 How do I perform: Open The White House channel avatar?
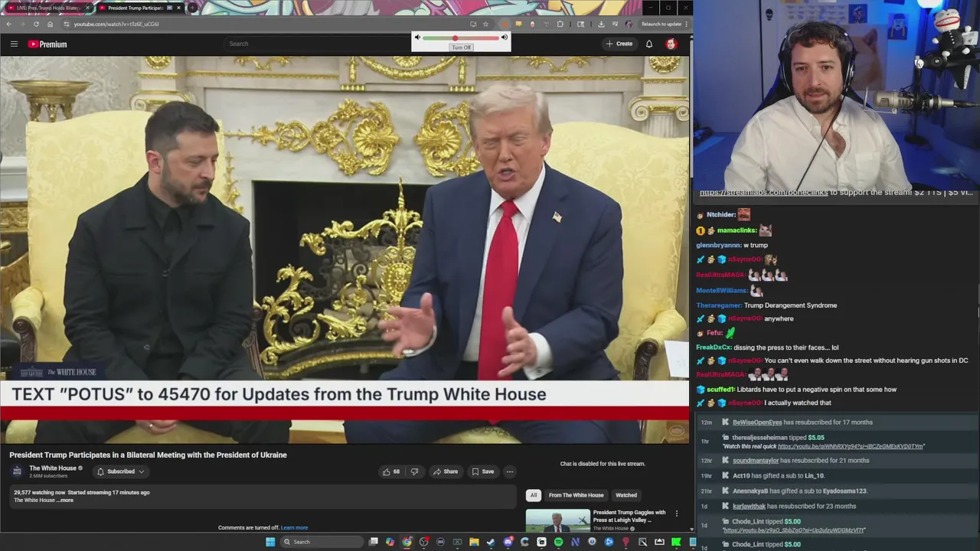(x=17, y=471)
